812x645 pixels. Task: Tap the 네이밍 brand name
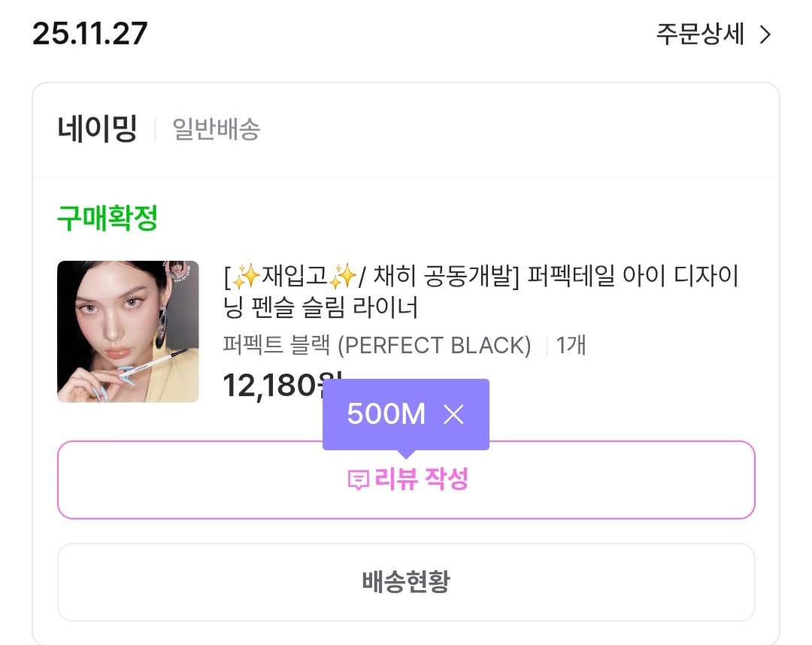(97, 129)
